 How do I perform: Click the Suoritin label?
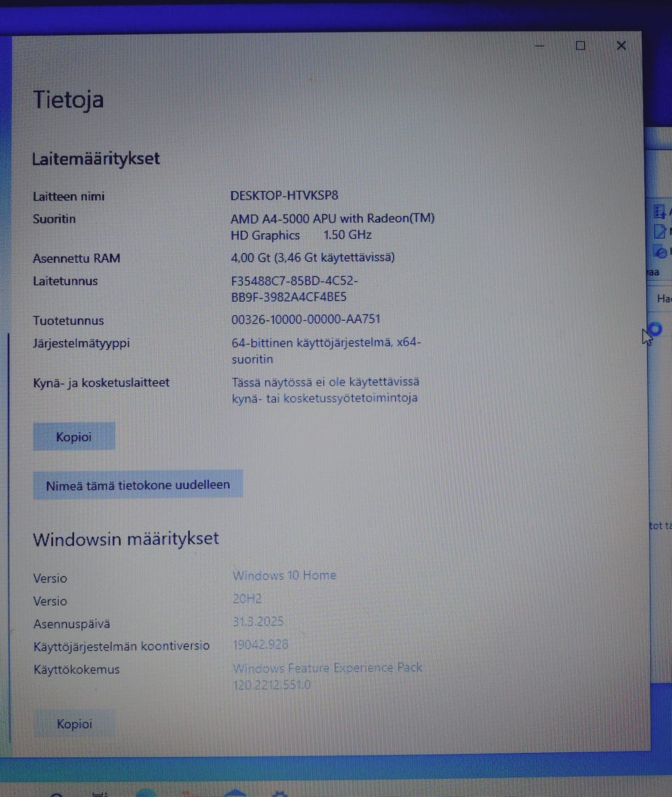[54, 219]
